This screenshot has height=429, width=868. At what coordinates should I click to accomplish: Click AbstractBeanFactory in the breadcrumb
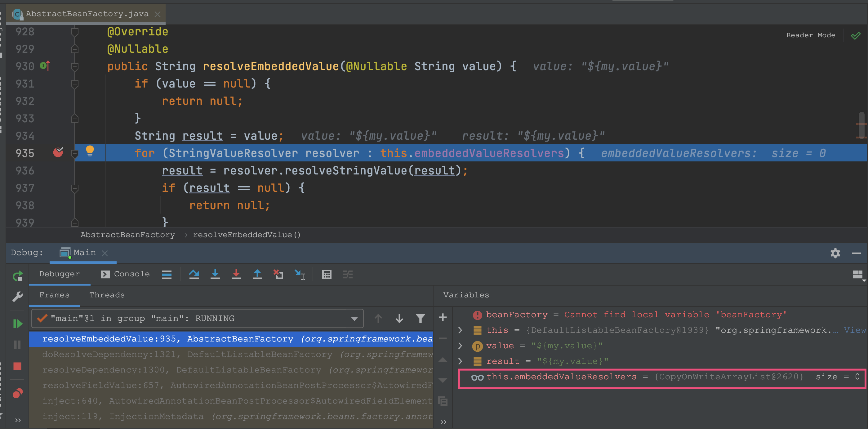[x=128, y=235]
